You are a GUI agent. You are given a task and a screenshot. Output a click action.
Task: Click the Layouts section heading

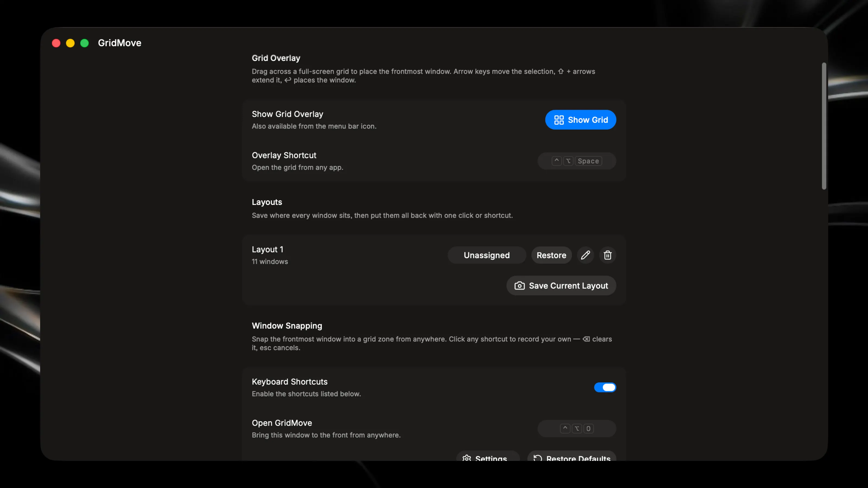(x=267, y=202)
